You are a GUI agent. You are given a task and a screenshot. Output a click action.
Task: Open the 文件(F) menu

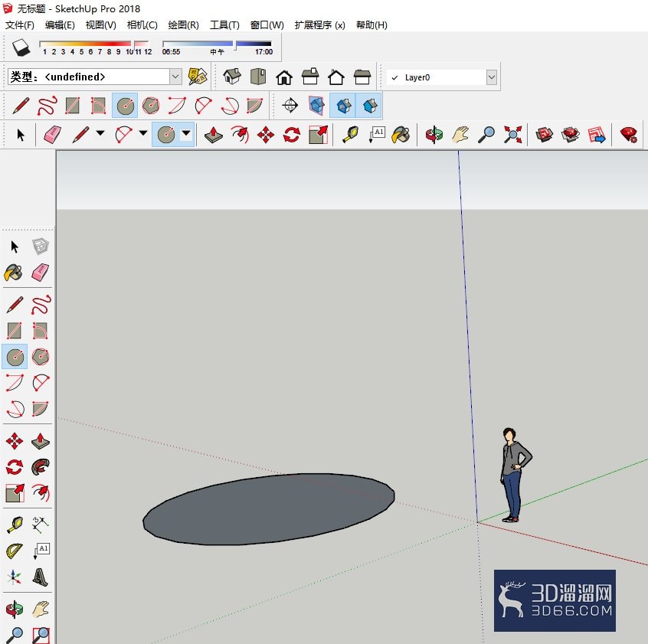click(19, 25)
